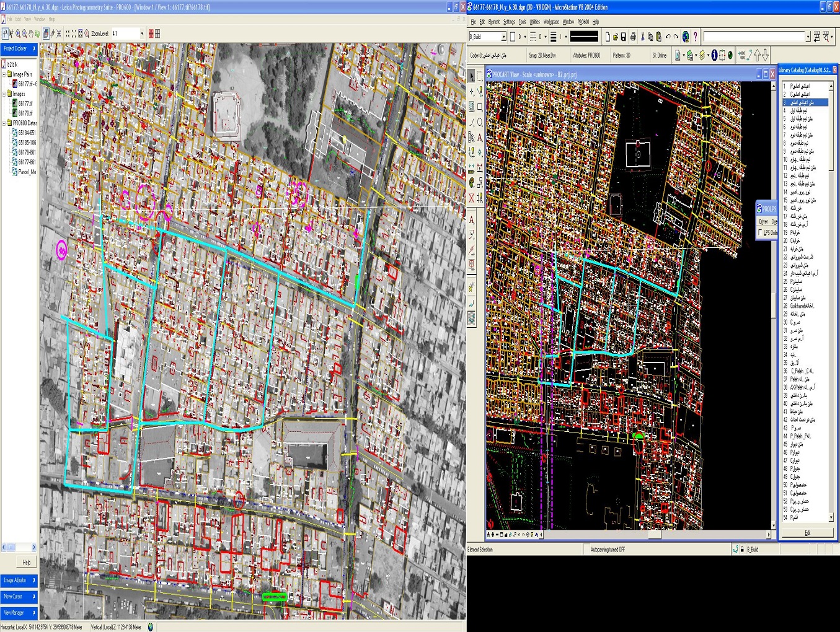Click the scissors cut icon
This screenshot has height=632, width=840.
point(642,37)
